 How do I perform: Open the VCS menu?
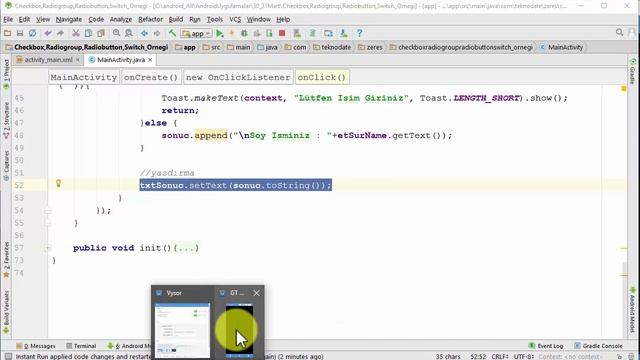pyautogui.click(x=235, y=19)
